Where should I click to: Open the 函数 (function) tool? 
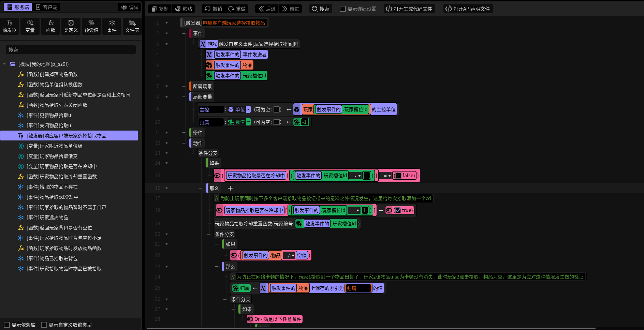point(50,26)
